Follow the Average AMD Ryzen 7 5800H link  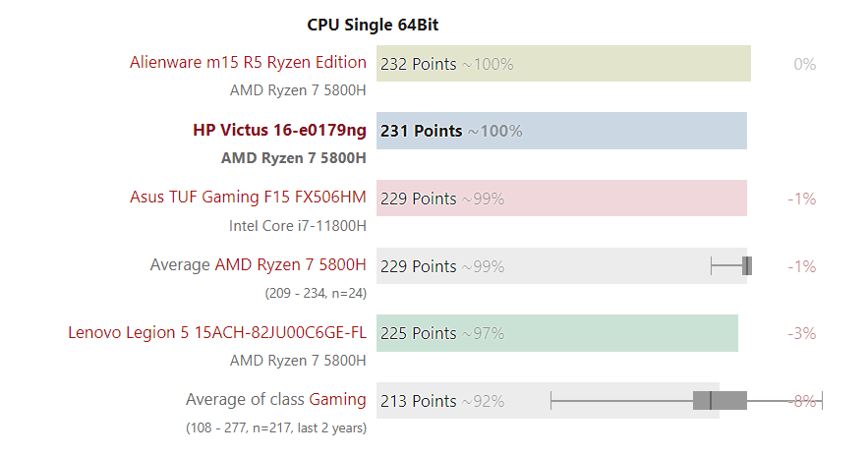point(290,265)
